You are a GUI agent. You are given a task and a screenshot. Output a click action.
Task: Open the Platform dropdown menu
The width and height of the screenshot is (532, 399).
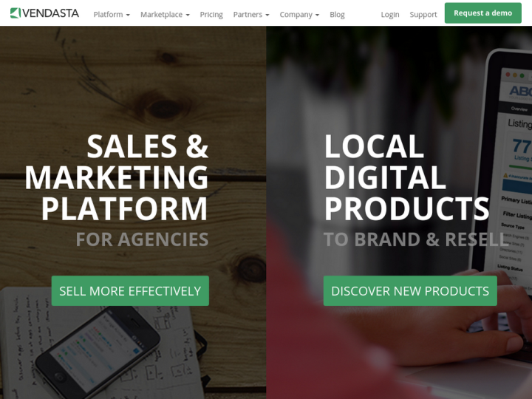pos(112,15)
